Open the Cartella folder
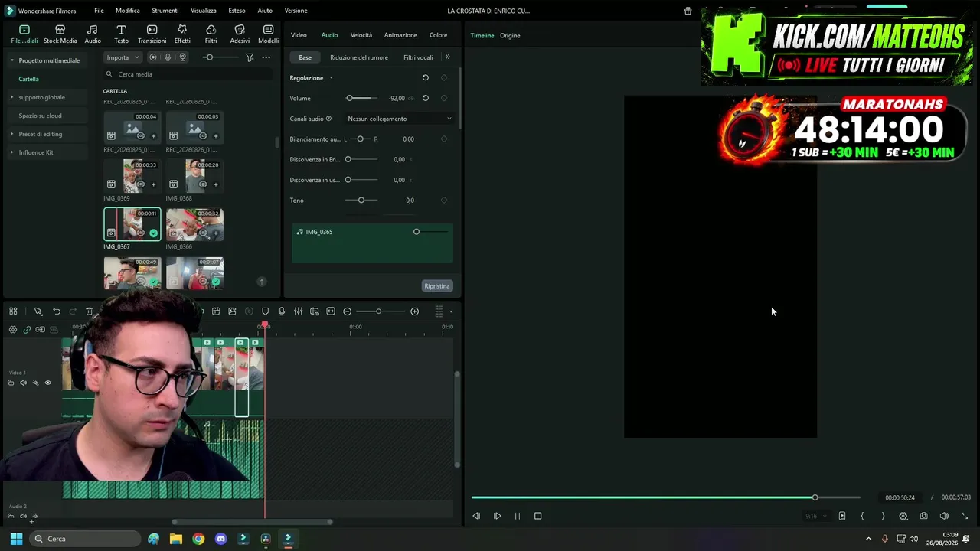Viewport: 980px width, 551px height. 29,79
